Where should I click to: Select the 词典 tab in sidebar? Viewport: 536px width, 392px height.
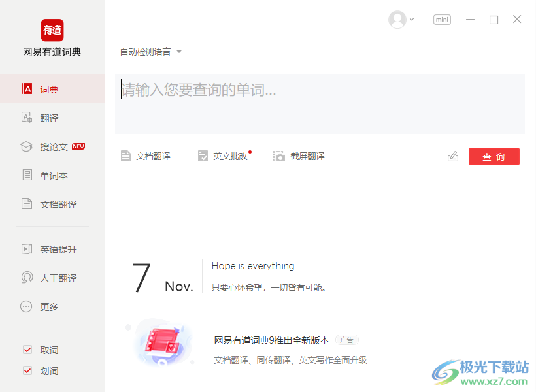pyautogui.click(x=49, y=90)
